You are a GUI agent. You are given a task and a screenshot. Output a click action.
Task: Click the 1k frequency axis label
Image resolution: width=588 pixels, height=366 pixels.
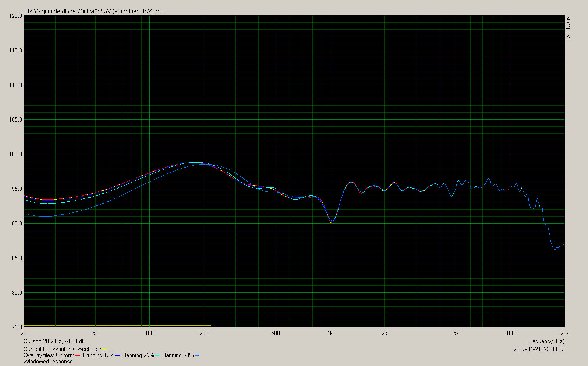[330, 333]
